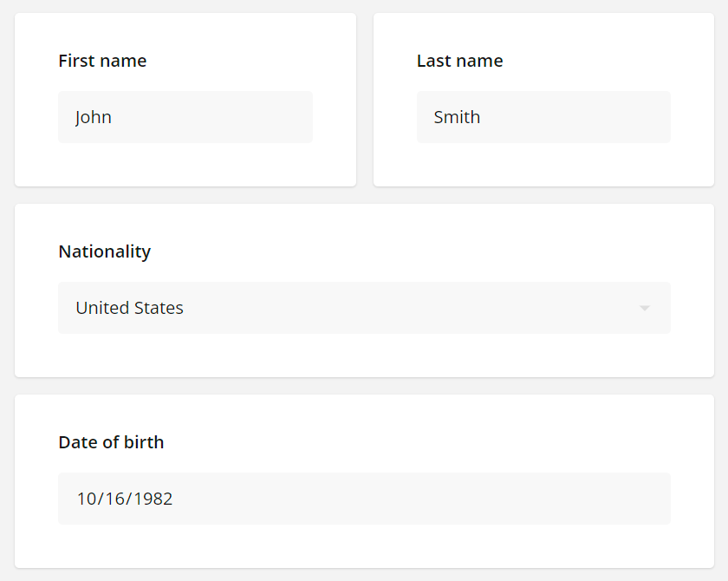This screenshot has width=728, height=581.
Task: Click the chevron icon in the Nationality selector
Action: point(643,308)
